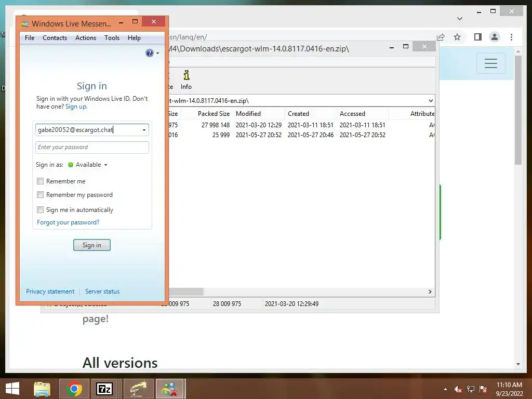Click Messenger title bar app icon
Viewport: 532px width, 399px height.
coord(24,23)
